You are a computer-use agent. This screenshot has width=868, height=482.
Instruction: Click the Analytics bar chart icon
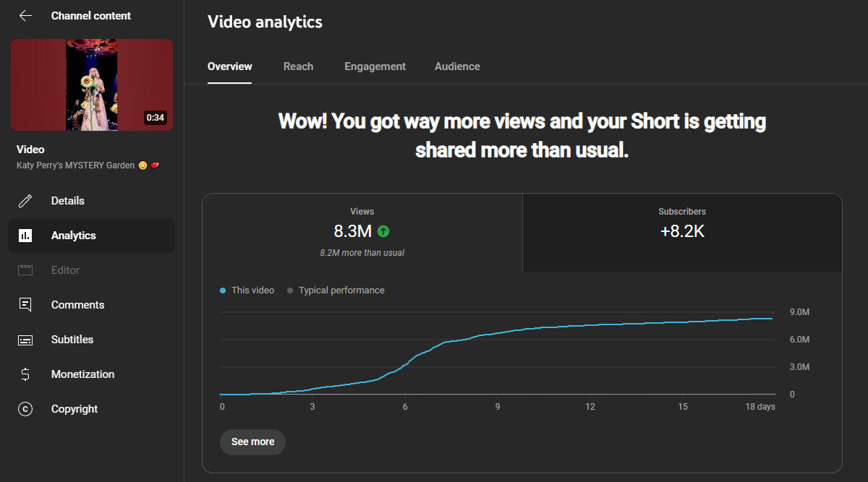pyautogui.click(x=25, y=236)
